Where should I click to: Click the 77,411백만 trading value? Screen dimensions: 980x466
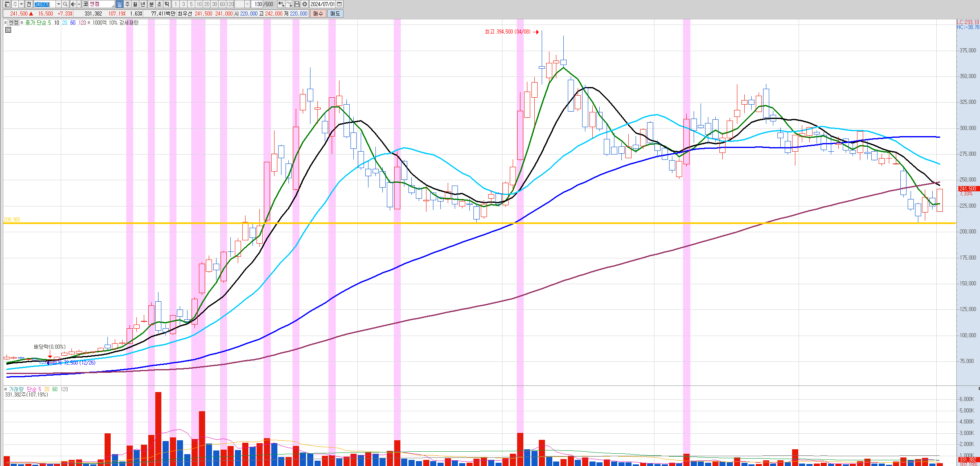pos(163,13)
